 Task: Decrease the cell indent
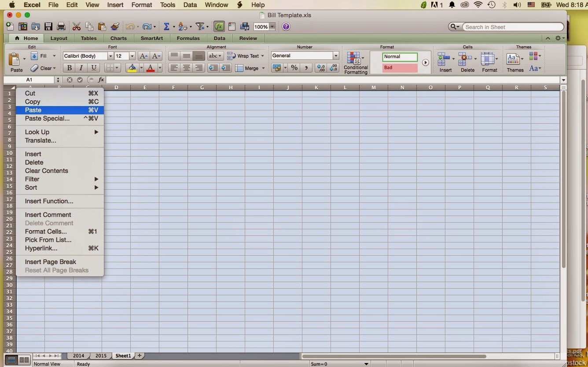pyautogui.click(x=213, y=68)
